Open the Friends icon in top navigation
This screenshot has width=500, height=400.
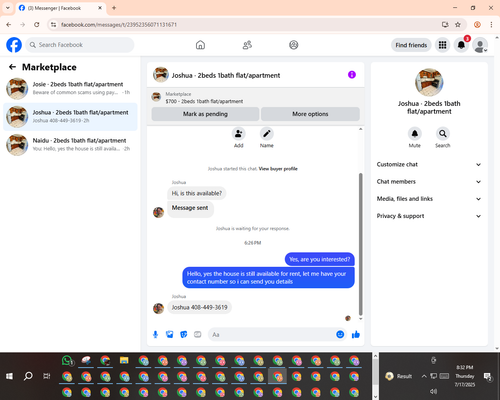click(x=247, y=45)
